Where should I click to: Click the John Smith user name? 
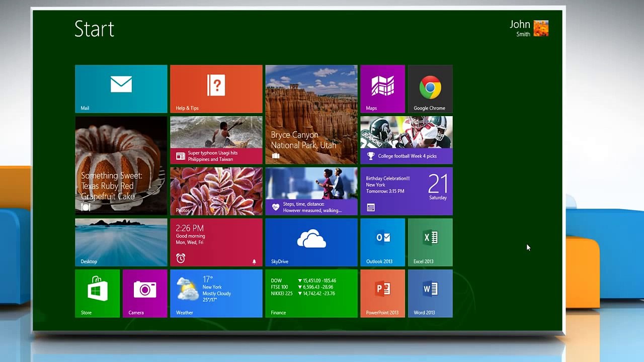click(x=520, y=28)
